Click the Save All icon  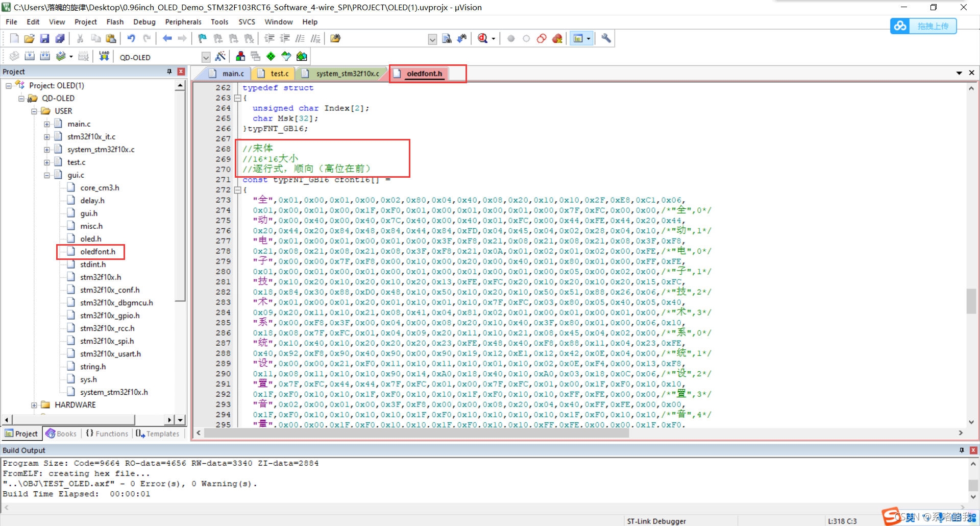tap(60, 38)
